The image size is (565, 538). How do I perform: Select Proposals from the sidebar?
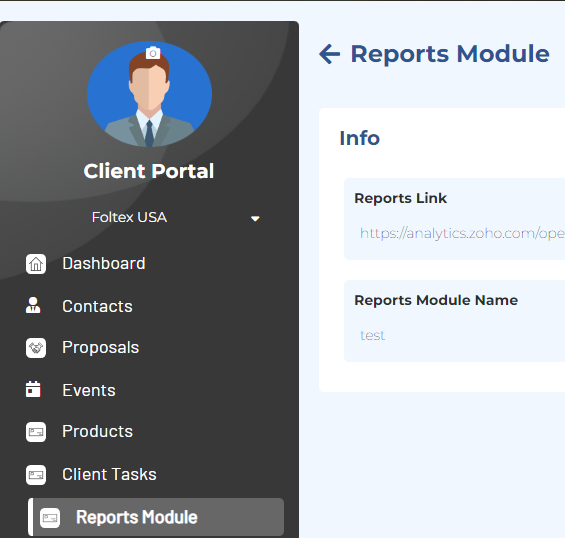click(101, 347)
